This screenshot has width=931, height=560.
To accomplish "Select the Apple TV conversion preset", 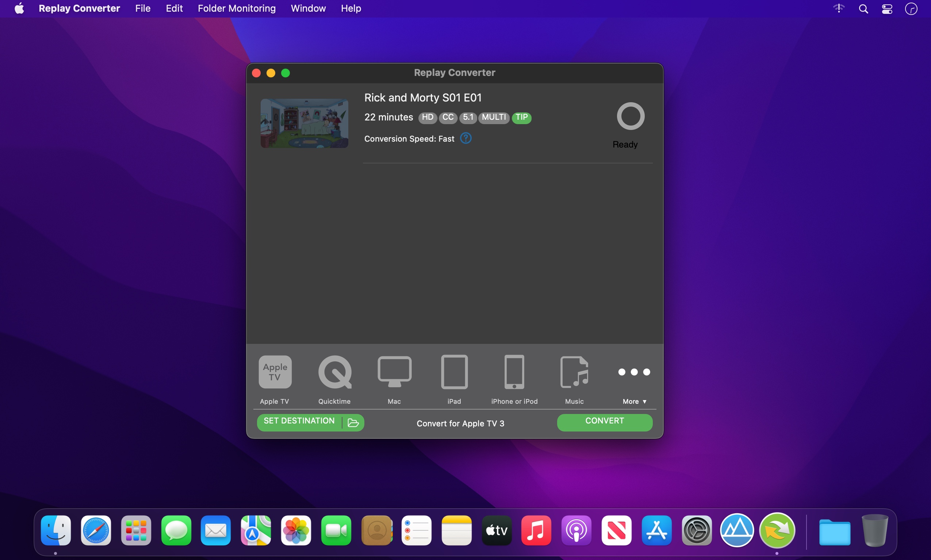I will pos(275,372).
